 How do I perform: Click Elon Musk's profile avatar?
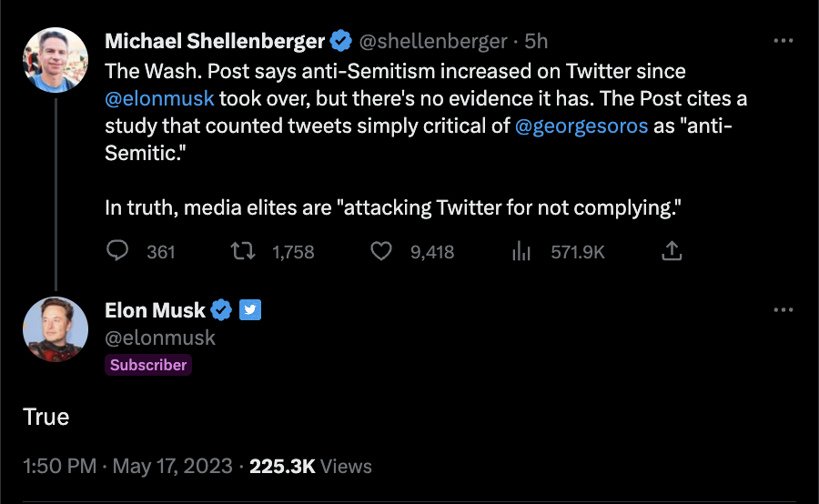56,328
